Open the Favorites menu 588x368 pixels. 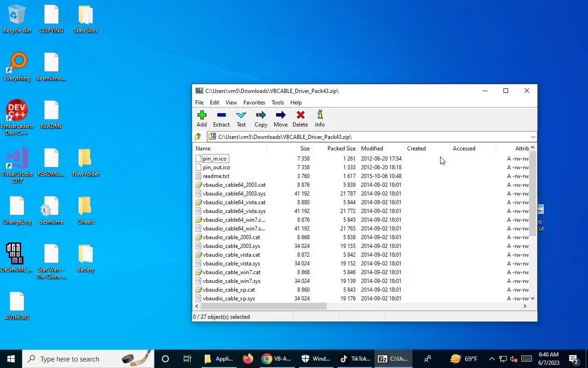point(254,103)
